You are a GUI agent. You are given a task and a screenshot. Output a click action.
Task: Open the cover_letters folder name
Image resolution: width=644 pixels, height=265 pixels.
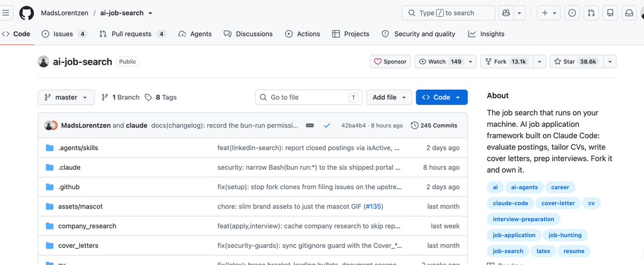click(x=78, y=246)
